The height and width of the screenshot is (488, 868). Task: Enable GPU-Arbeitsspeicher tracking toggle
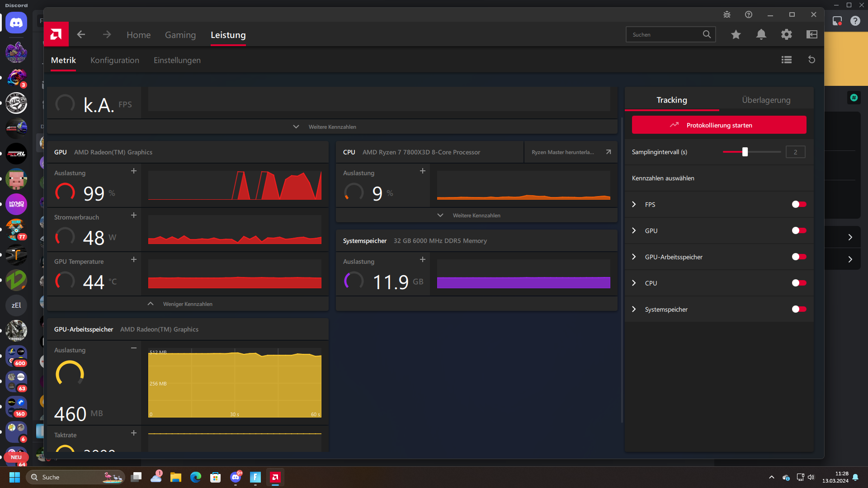(x=799, y=257)
